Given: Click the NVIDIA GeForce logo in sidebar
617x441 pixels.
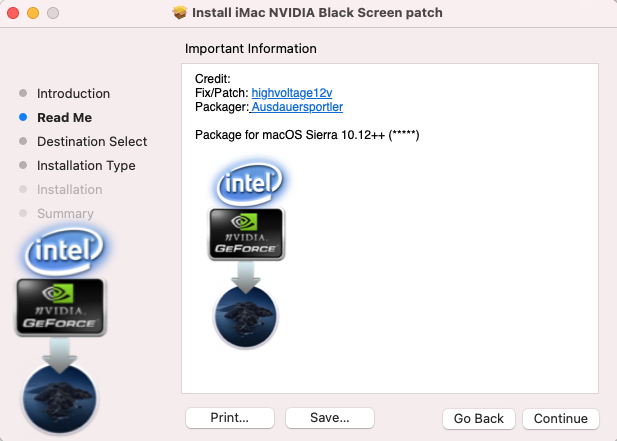Looking at the screenshot, I should click(x=61, y=306).
